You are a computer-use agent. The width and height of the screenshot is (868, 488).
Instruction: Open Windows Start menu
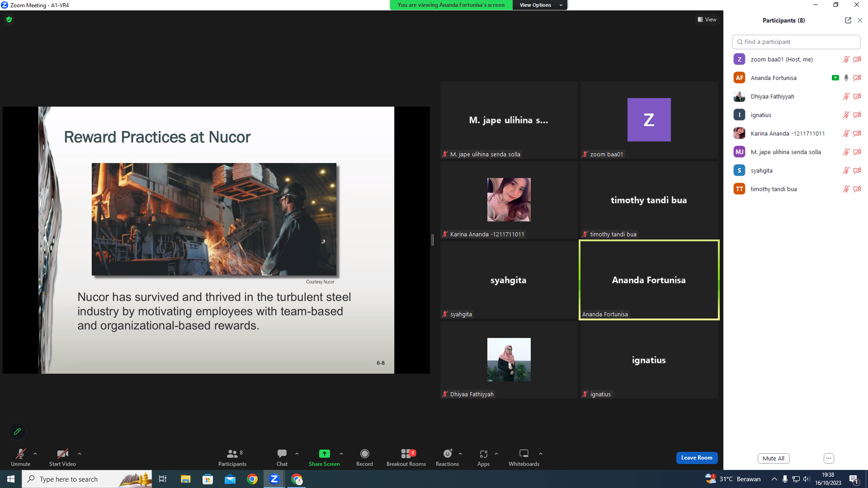point(11,479)
